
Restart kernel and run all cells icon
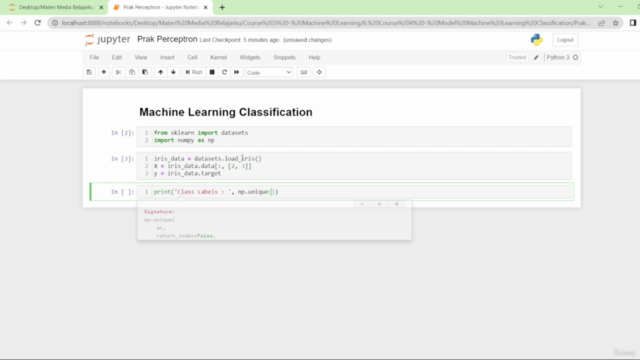click(236, 72)
